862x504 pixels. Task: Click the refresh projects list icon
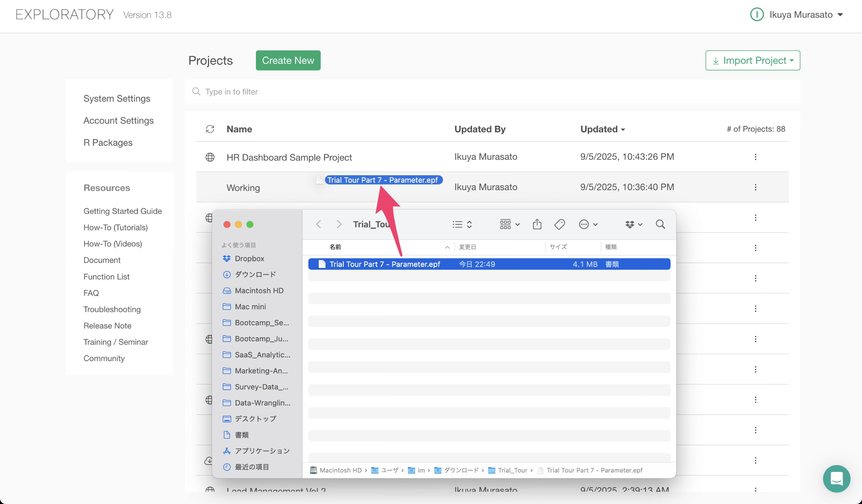click(x=210, y=129)
